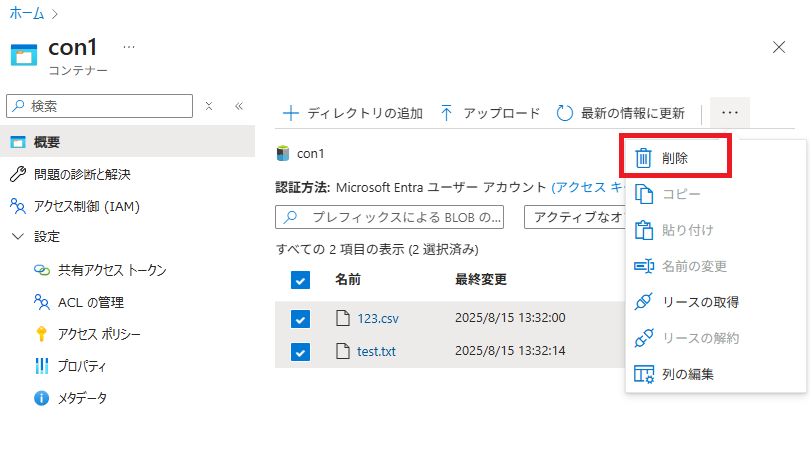Screen dimensions: 810x470
Task: Collapse the 設定 section chevron
Action: pos(16,237)
